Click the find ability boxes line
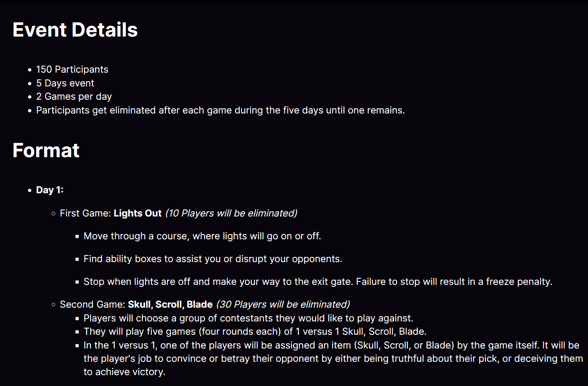 [213, 259]
